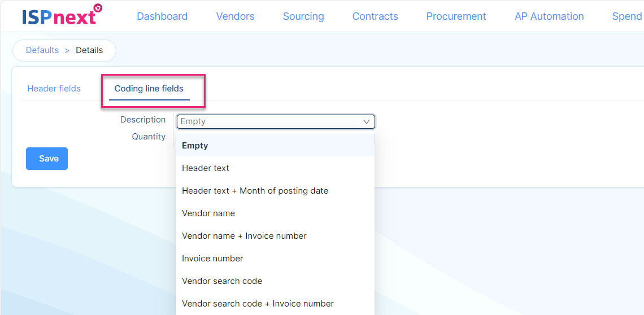Image resolution: width=644 pixels, height=315 pixels.
Task: Collapse the Description dropdown arrow
Action: (x=367, y=121)
